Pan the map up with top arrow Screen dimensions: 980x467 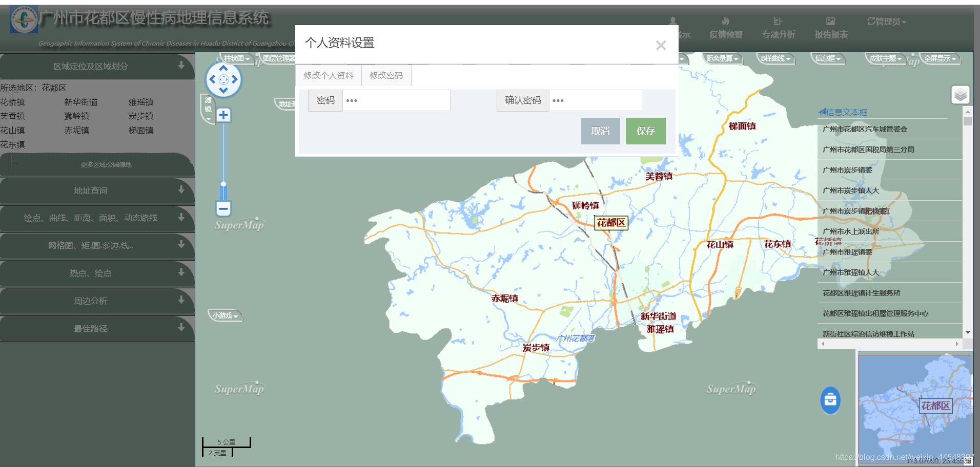[223, 68]
